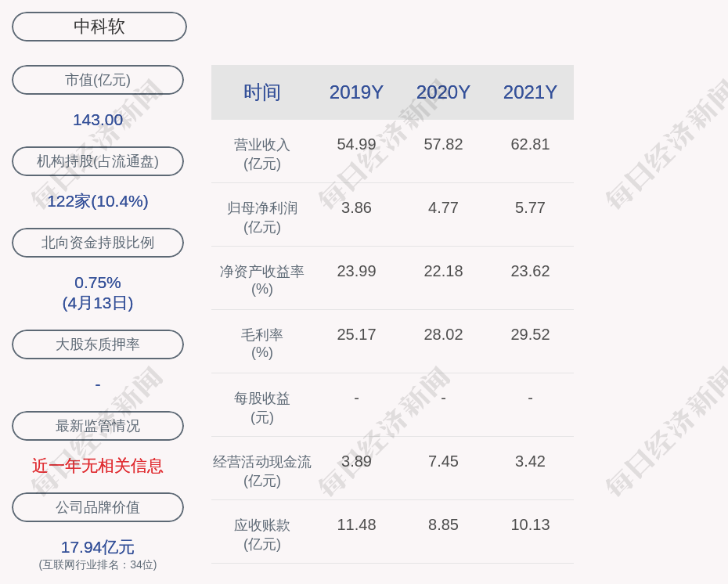Click the 互联网行业排名:34位 note
Image resolution: width=728 pixels, height=584 pixels.
[98, 564]
